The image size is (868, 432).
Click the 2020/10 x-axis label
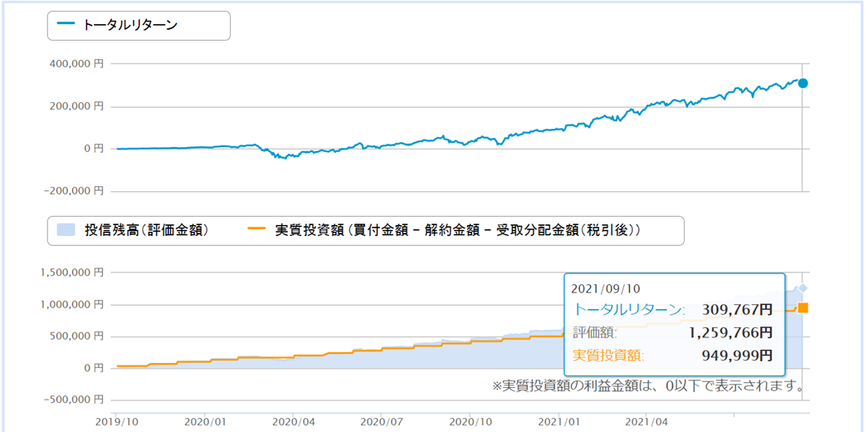[470, 421]
